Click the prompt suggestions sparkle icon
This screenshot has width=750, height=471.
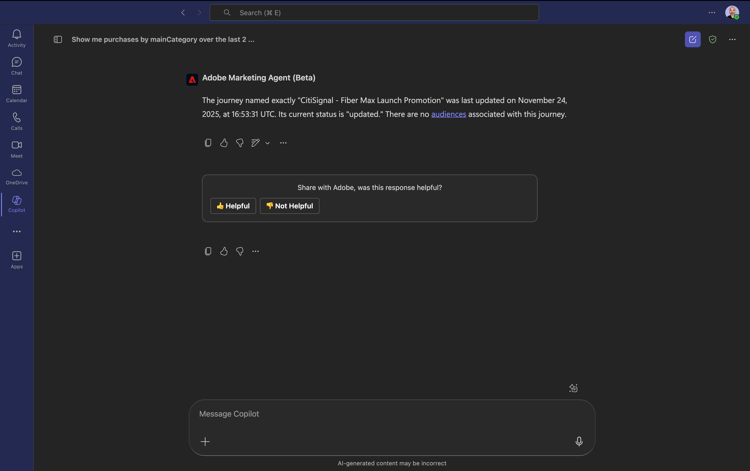click(x=573, y=388)
